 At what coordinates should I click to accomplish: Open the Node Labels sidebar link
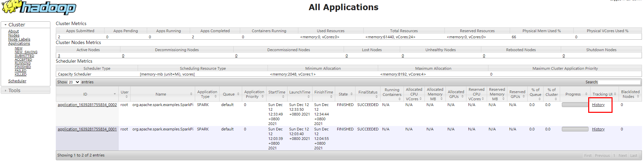point(19,39)
